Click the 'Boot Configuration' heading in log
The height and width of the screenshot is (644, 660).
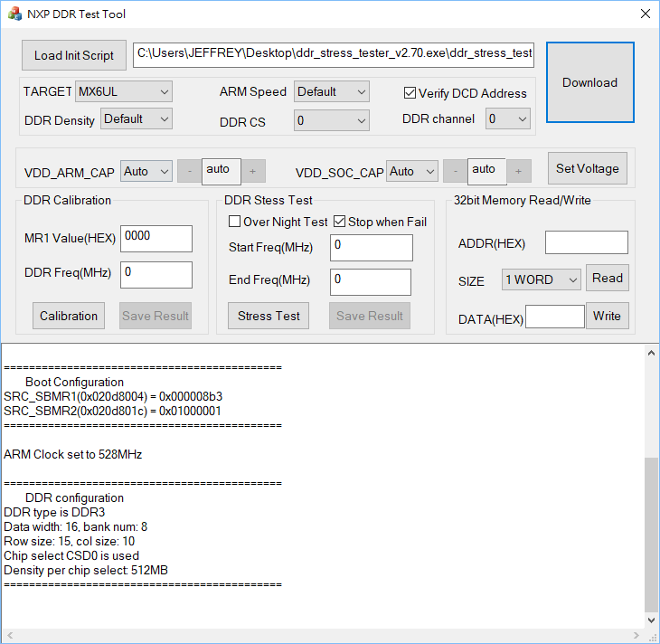click(74, 382)
